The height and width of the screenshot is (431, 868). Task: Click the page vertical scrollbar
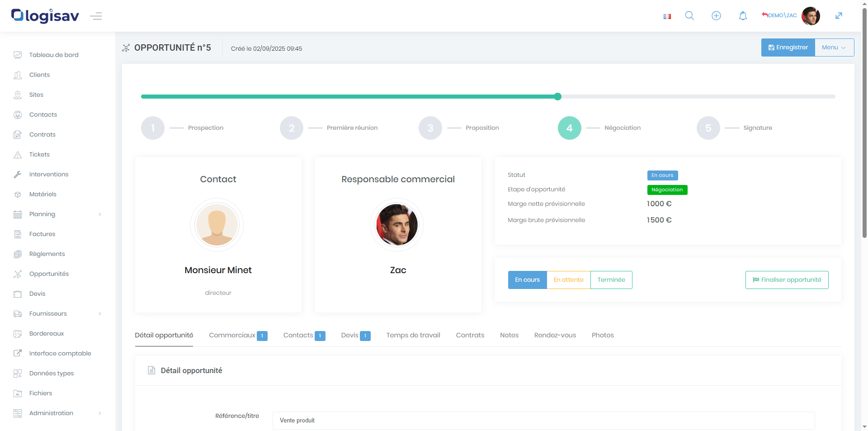point(864,122)
